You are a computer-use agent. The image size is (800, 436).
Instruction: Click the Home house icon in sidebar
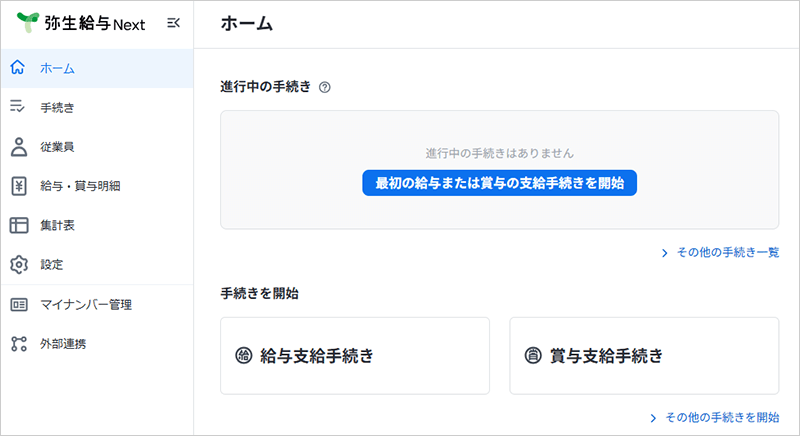coord(17,68)
